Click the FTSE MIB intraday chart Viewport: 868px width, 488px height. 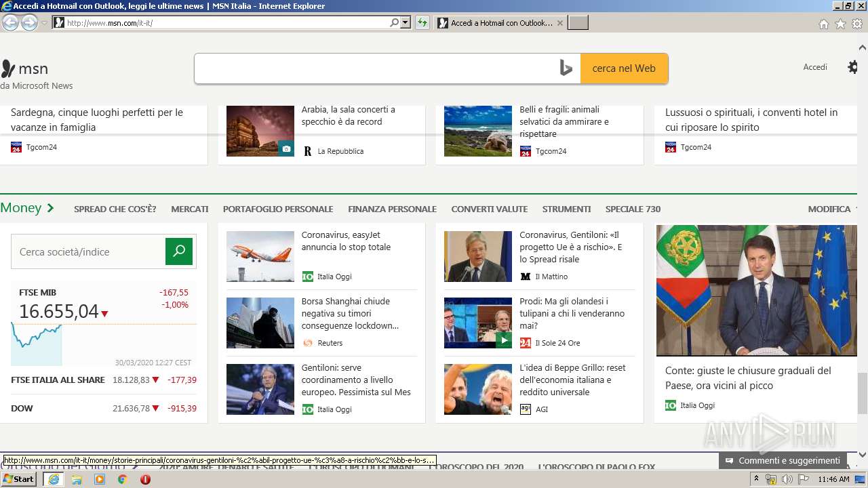[x=104, y=344]
